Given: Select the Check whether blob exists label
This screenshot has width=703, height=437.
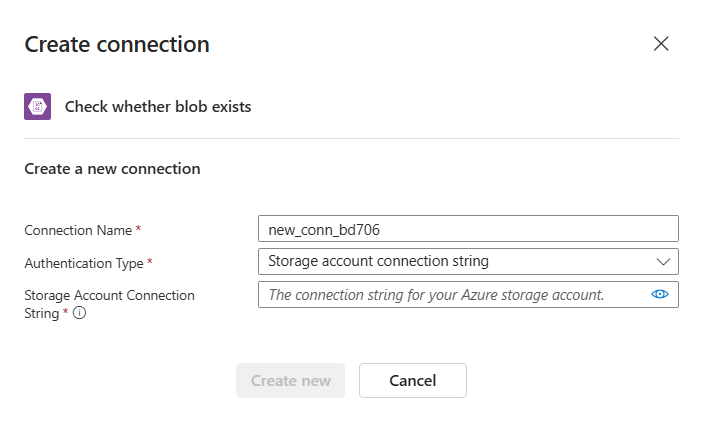Looking at the screenshot, I should point(158,107).
